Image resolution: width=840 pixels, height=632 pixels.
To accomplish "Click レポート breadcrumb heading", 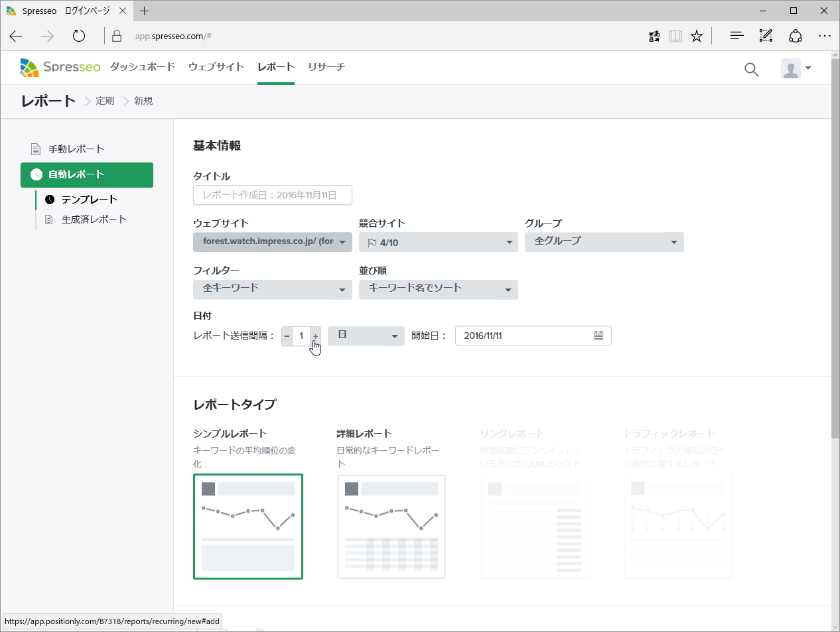I will [x=48, y=101].
